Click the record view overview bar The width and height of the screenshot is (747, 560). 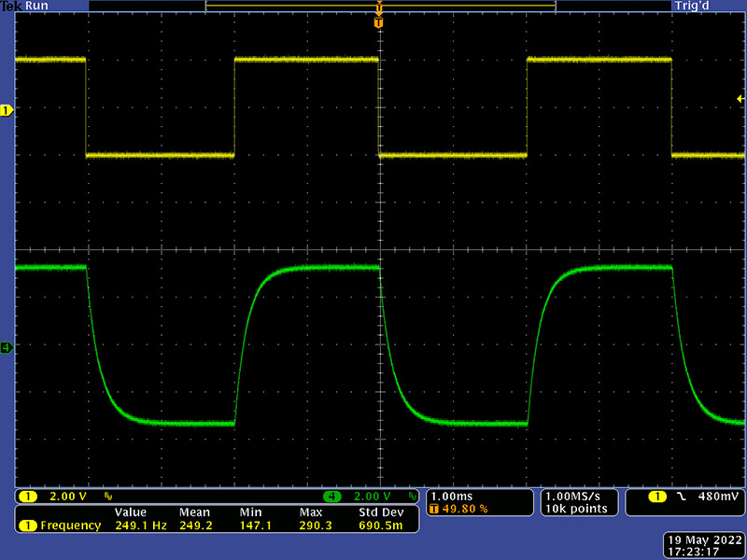coord(379,6)
